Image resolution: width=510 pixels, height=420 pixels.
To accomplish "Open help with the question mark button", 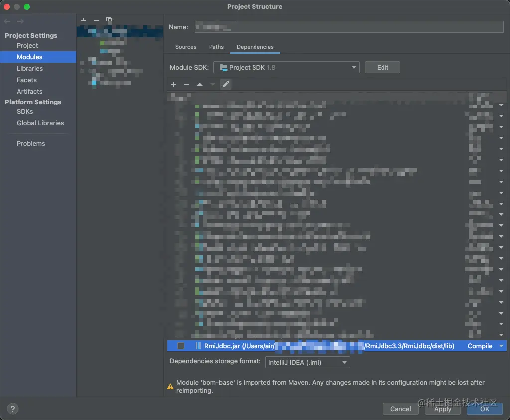I will [x=13, y=409].
